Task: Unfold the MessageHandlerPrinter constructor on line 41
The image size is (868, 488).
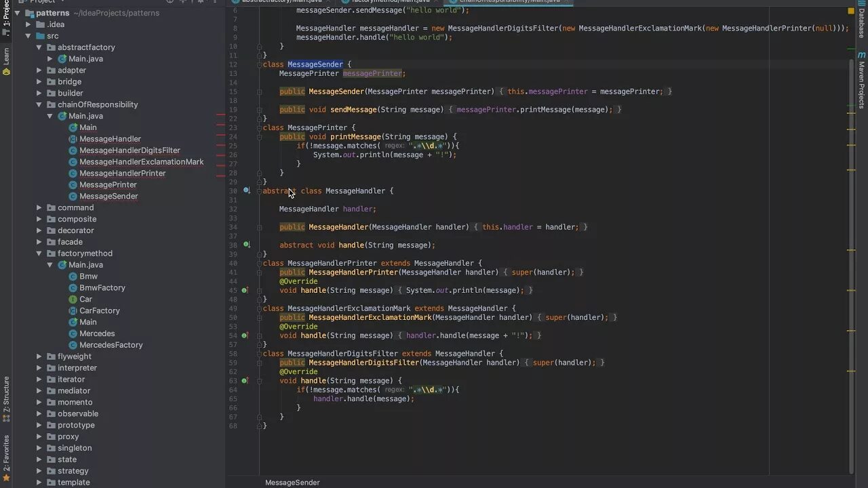Action: coord(259,272)
